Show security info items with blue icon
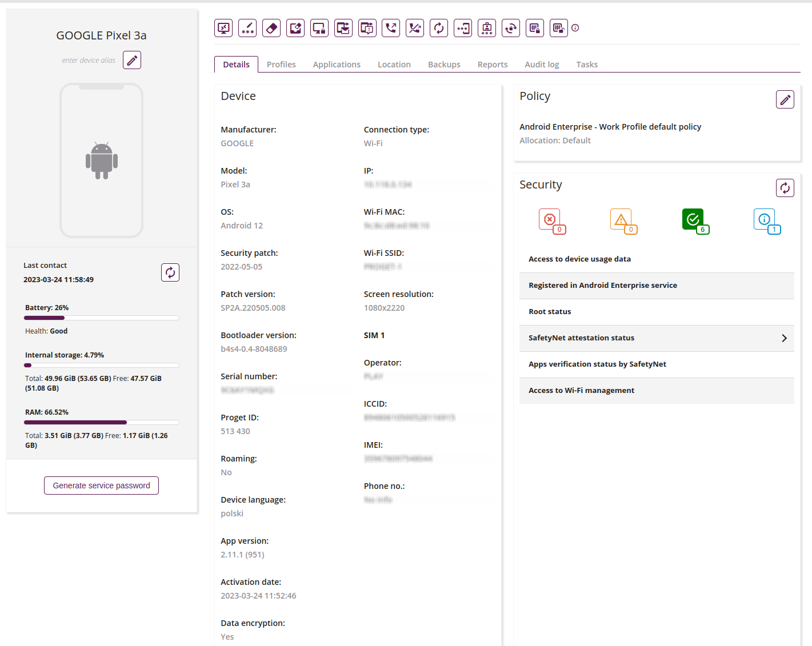Viewport: 812px width, 646px height. pos(765,220)
